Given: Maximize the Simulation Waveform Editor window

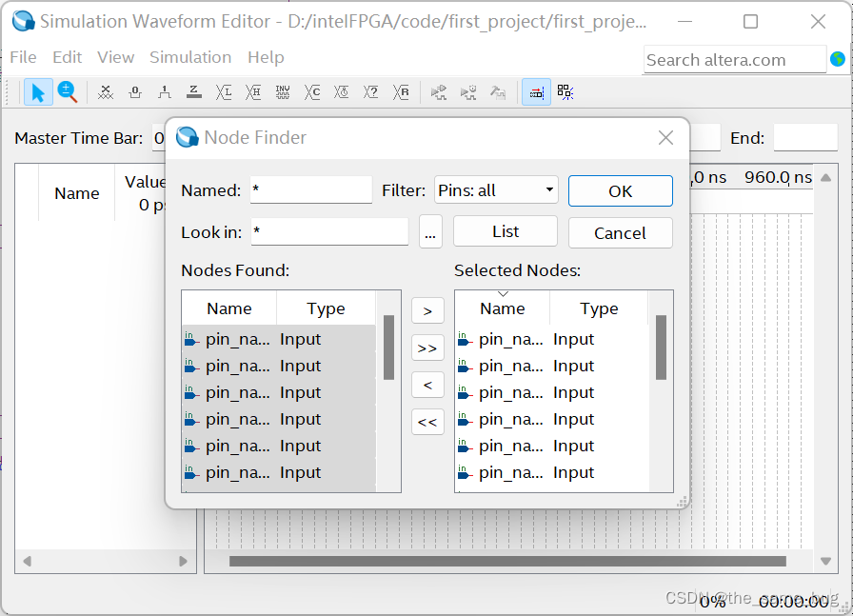Looking at the screenshot, I should click(x=751, y=21).
